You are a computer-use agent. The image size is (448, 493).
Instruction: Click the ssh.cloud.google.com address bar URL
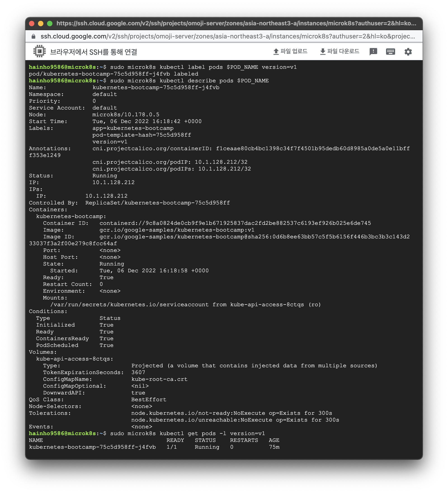(227, 36)
